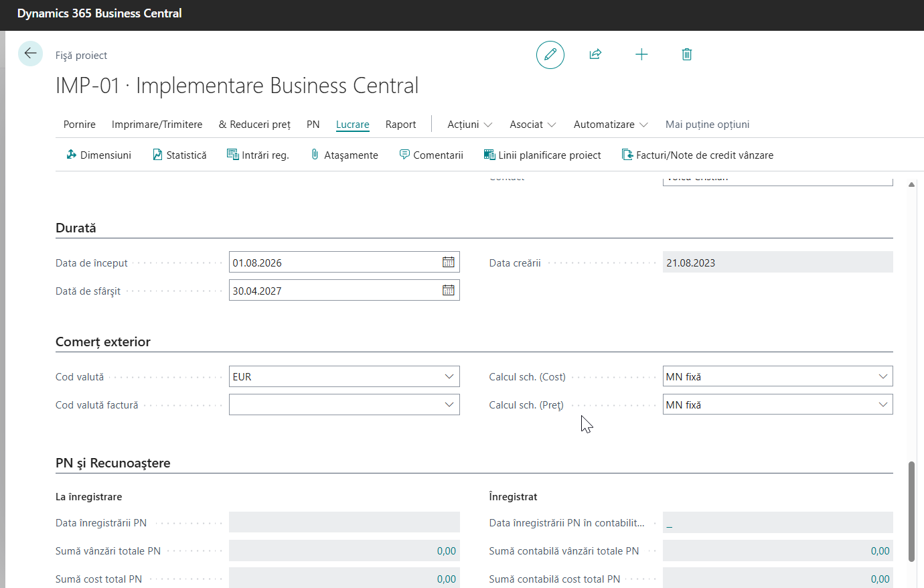Screen dimensions: 924x588
Task: Expand the Acțiuni menu
Action: pyautogui.click(x=469, y=125)
